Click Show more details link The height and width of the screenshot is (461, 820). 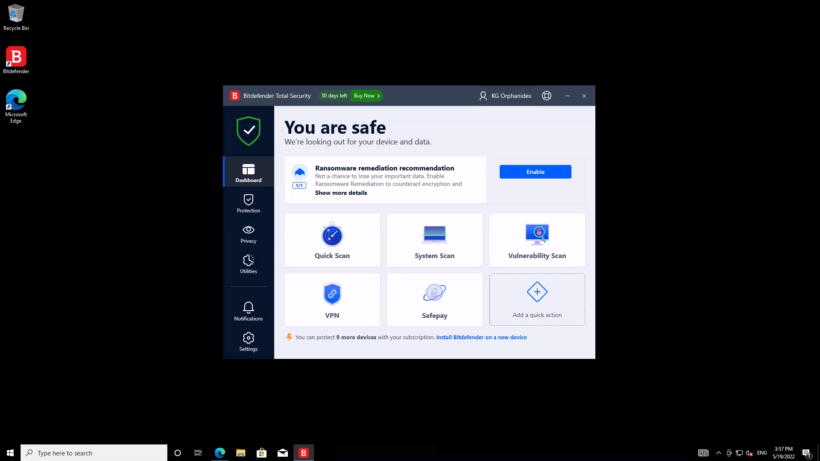point(341,193)
